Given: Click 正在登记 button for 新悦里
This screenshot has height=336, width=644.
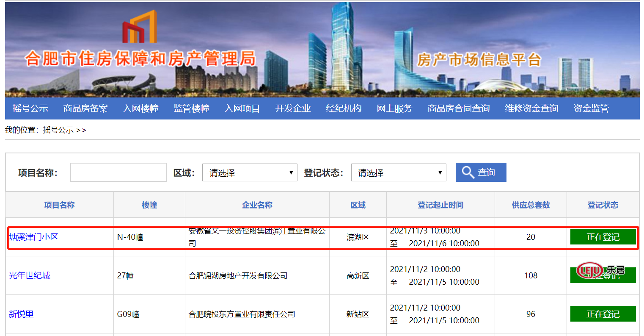Looking at the screenshot, I should pyautogui.click(x=603, y=314).
